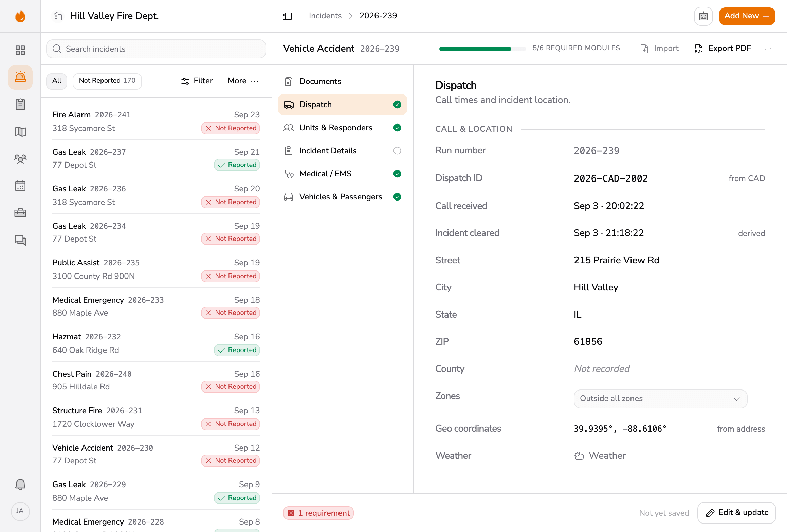This screenshot has width=787, height=532.
Task: Click the Export PDF icon
Action: [699, 49]
